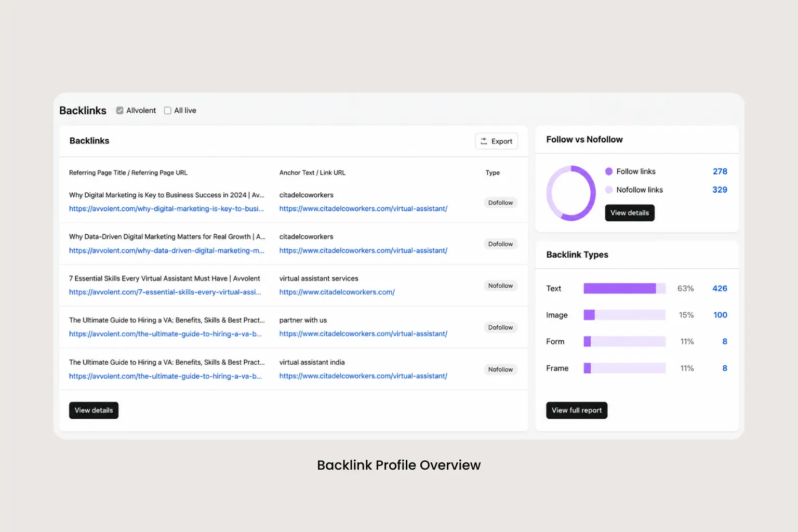This screenshot has height=532, width=798.
Task: Open View details under the Backlinks table
Action: pos(94,410)
